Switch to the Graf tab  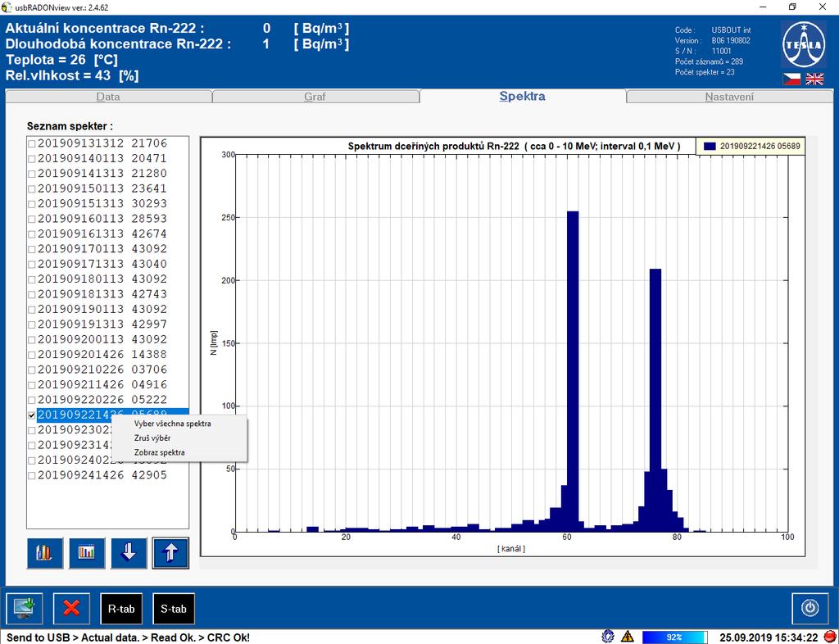(x=315, y=97)
